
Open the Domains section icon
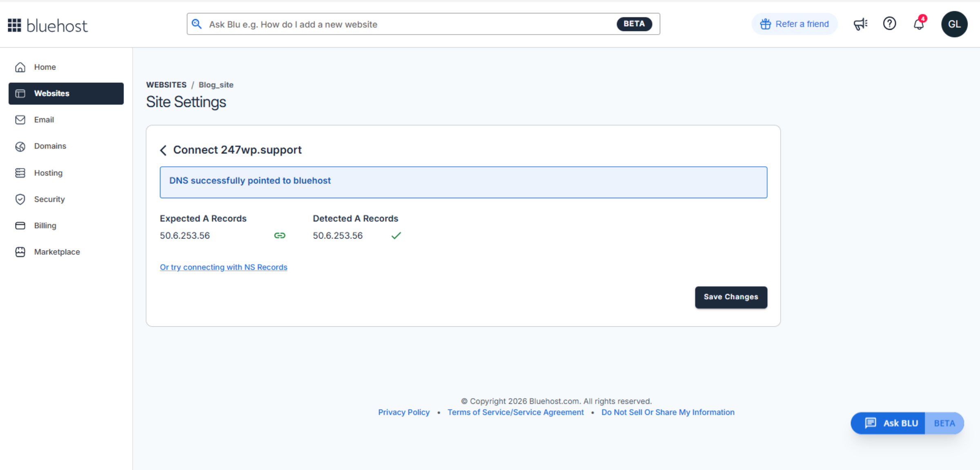[20, 146]
